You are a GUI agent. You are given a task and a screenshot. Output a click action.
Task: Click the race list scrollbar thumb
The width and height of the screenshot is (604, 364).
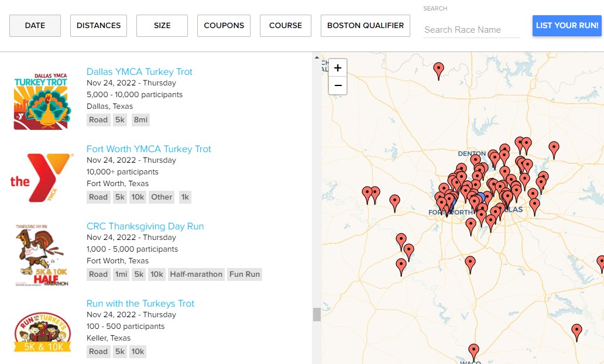point(317,314)
